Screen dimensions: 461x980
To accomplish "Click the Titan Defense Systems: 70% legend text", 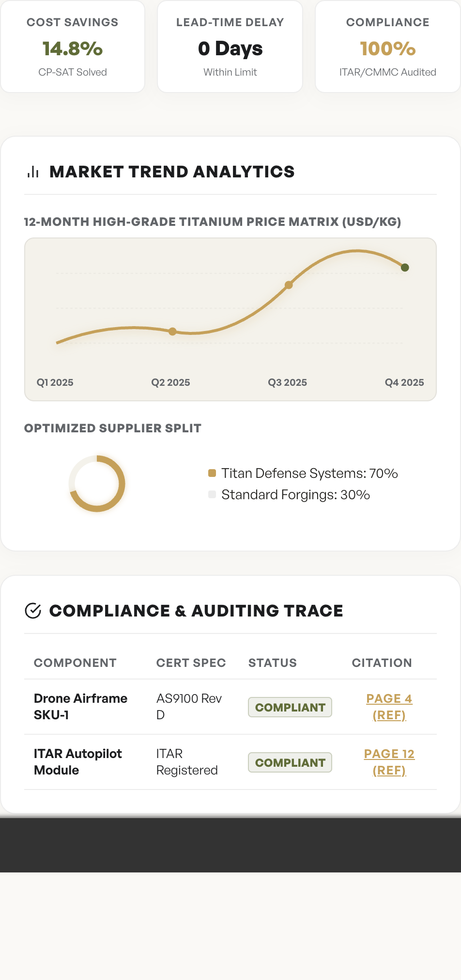I will click(309, 473).
